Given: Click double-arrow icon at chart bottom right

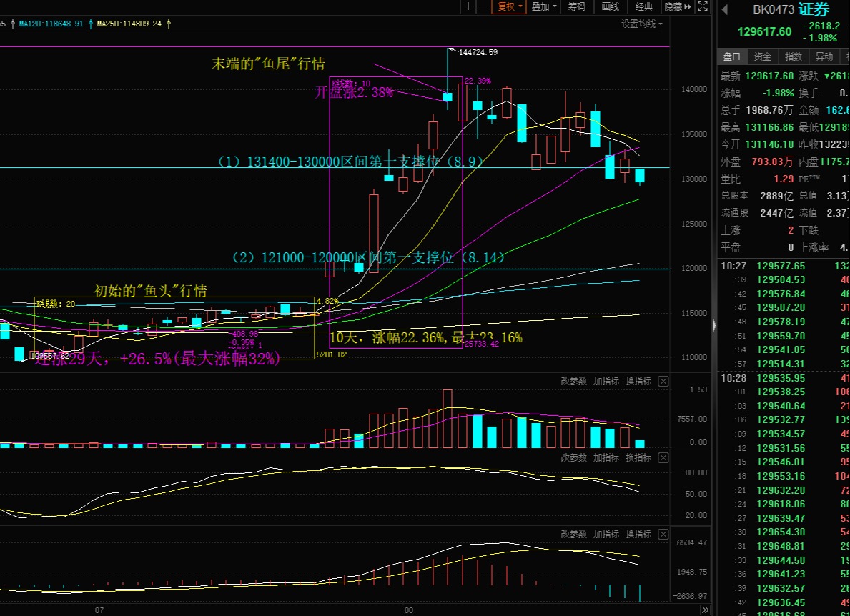Looking at the screenshot, I should point(705,610).
